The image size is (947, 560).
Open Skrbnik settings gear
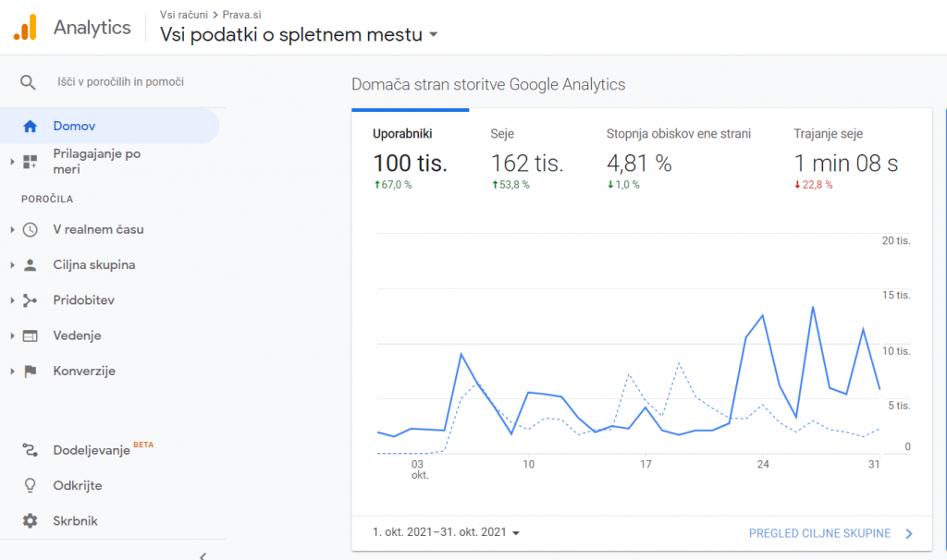(29, 520)
